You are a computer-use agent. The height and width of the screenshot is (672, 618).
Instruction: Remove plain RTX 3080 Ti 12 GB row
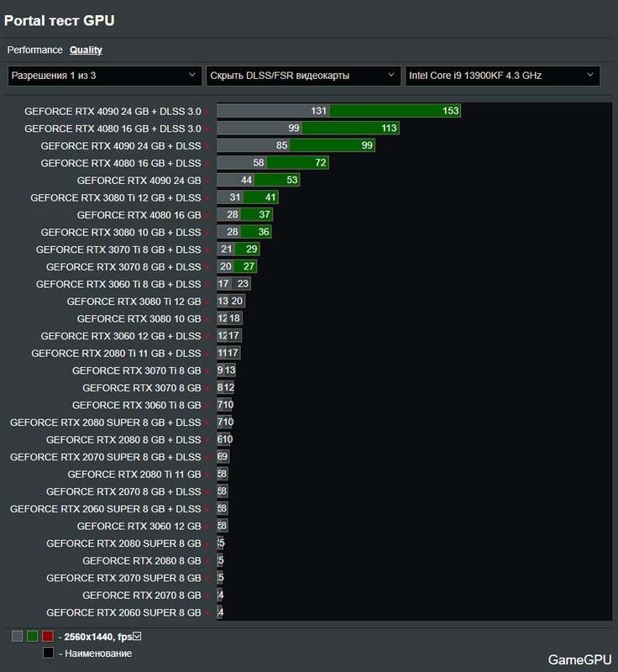tap(207, 302)
